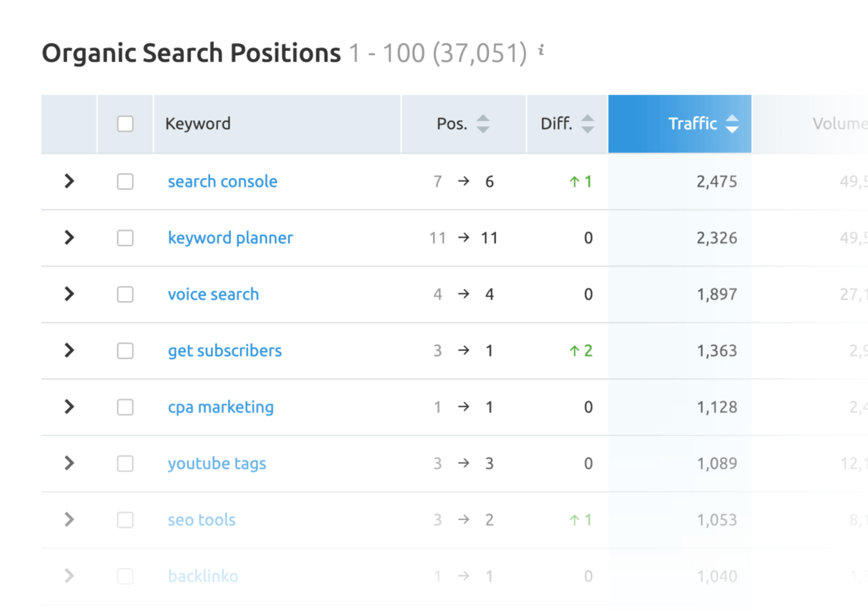This screenshot has width=868, height=614.
Task: Check the cpa marketing row checkbox
Action: pyautogui.click(x=125, y=407)
